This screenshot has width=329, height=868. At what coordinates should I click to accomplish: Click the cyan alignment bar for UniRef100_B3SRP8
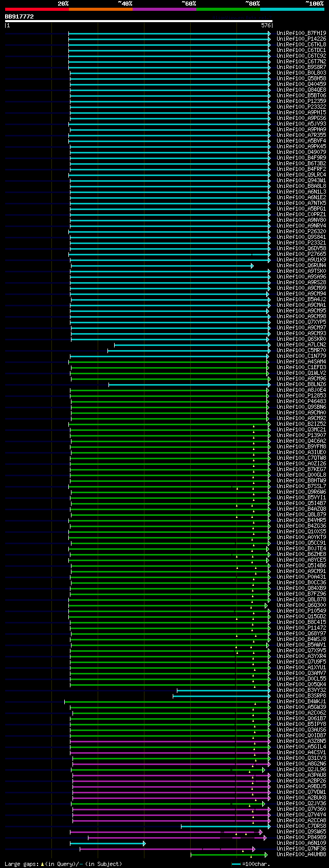click(222, 696)
